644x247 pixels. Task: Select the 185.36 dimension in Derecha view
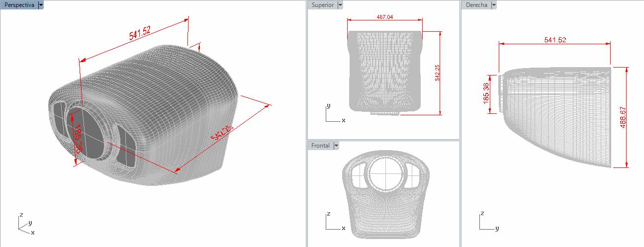pos(486,93)
